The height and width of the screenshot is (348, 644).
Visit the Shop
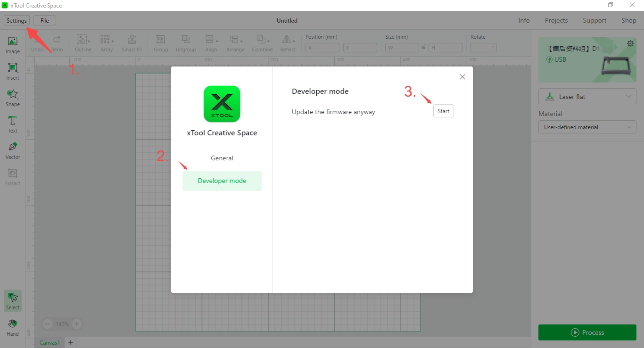point(629,20)
